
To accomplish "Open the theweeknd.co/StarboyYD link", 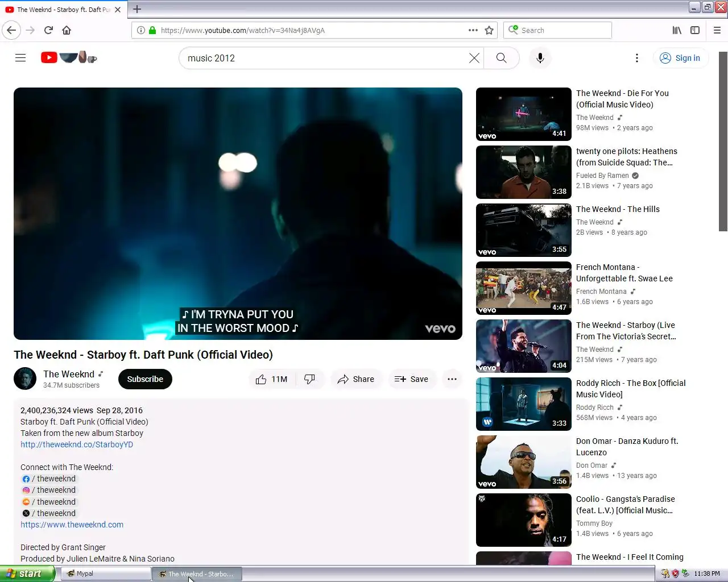I will [77, 444].
